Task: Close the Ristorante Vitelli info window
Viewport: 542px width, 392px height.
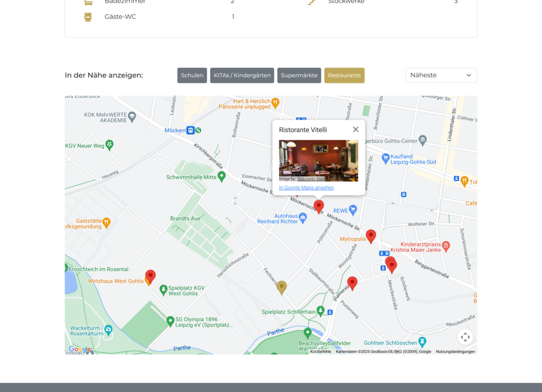Action: tap(355, 129)
